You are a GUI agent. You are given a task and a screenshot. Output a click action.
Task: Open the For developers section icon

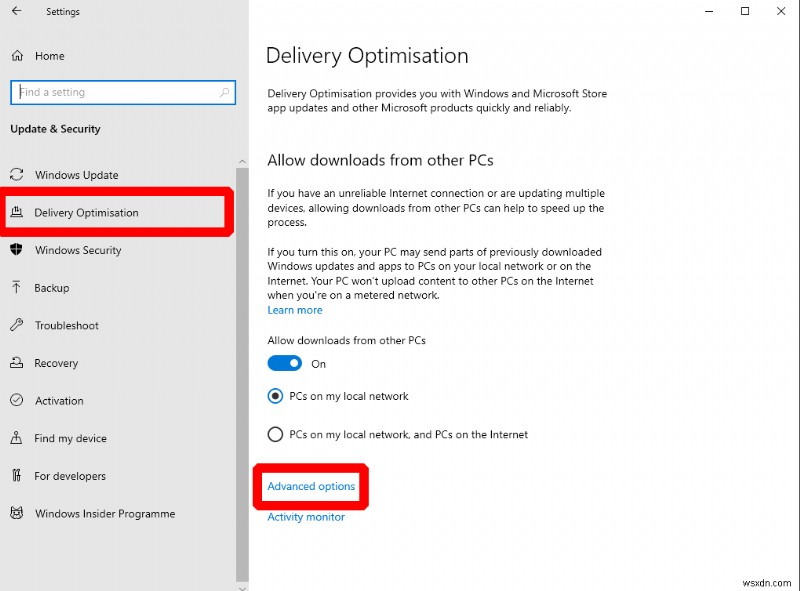[x=17, y=476]
